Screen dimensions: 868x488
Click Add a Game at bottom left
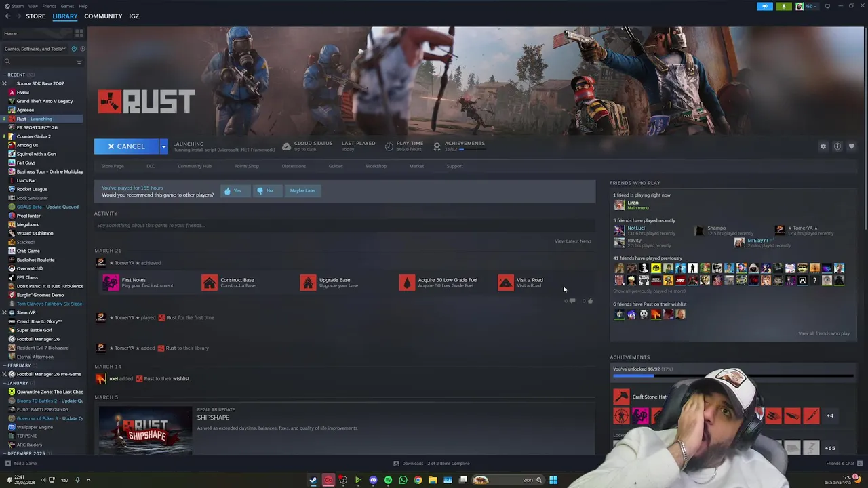point(20,464)
